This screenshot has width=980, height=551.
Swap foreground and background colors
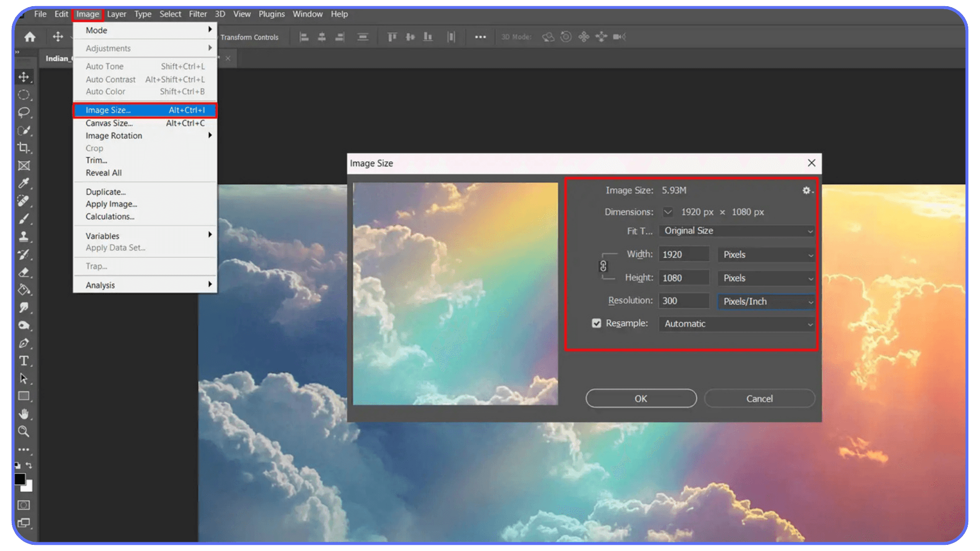[29, 465]
